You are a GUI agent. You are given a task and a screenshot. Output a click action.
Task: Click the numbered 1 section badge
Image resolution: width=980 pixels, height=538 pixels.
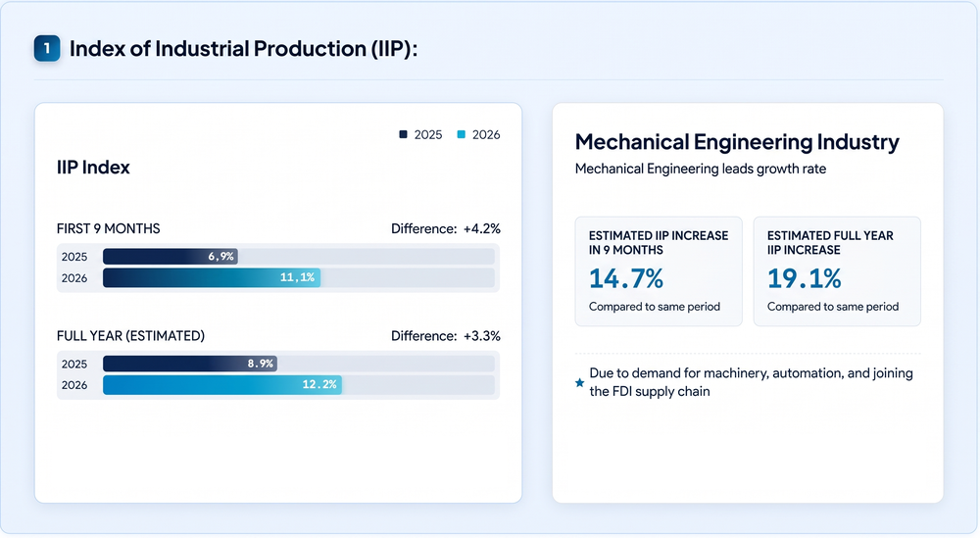[47, 49]
